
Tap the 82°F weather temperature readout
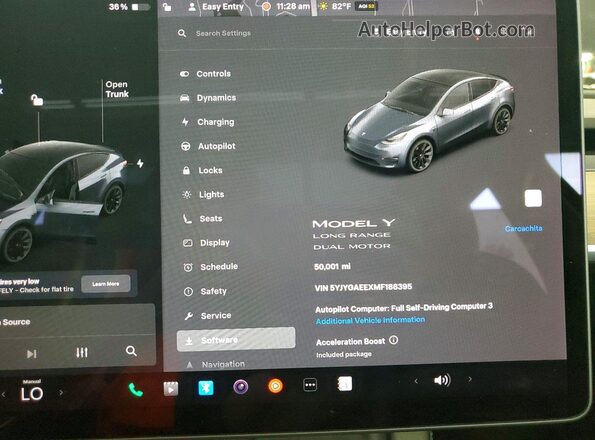pyautogui.click(x=341, y=6)
